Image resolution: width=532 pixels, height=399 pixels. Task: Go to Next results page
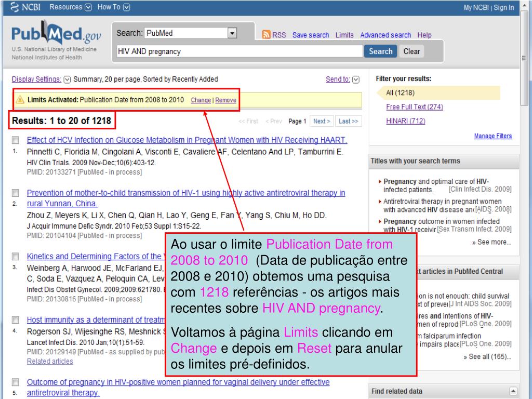pyautogui.click(x=322, y=121)
